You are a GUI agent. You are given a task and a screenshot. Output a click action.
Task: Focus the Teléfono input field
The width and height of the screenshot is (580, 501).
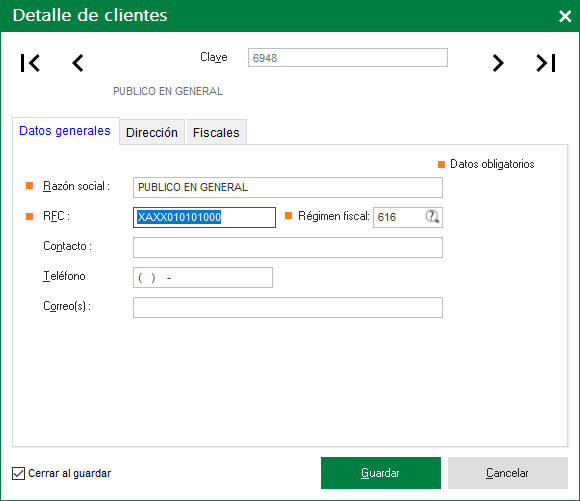coord(203,278)
